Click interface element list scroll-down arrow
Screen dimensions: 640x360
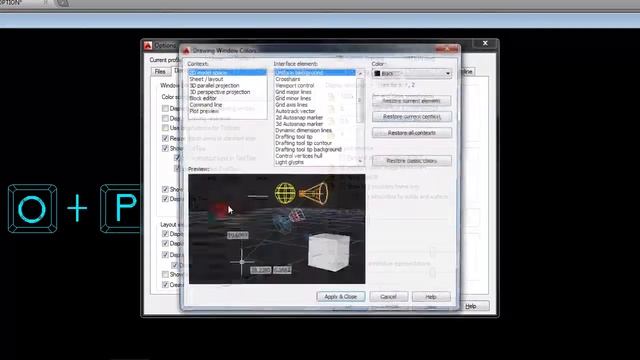360,161
